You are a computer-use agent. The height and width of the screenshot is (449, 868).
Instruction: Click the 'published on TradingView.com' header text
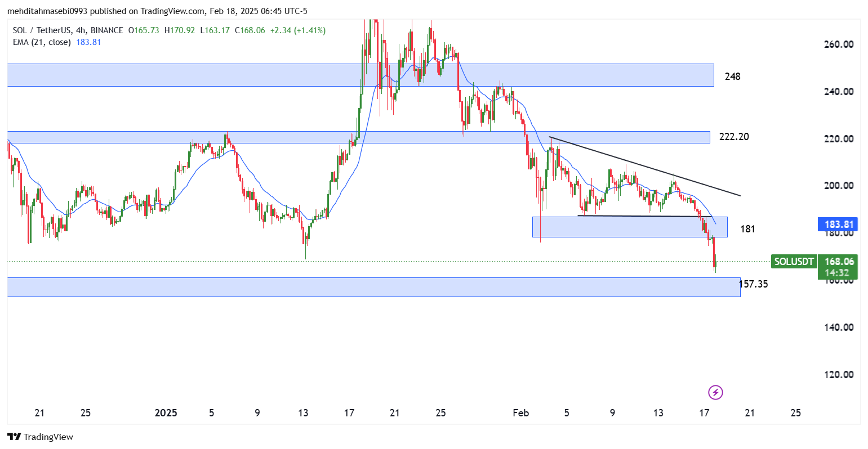147,11
